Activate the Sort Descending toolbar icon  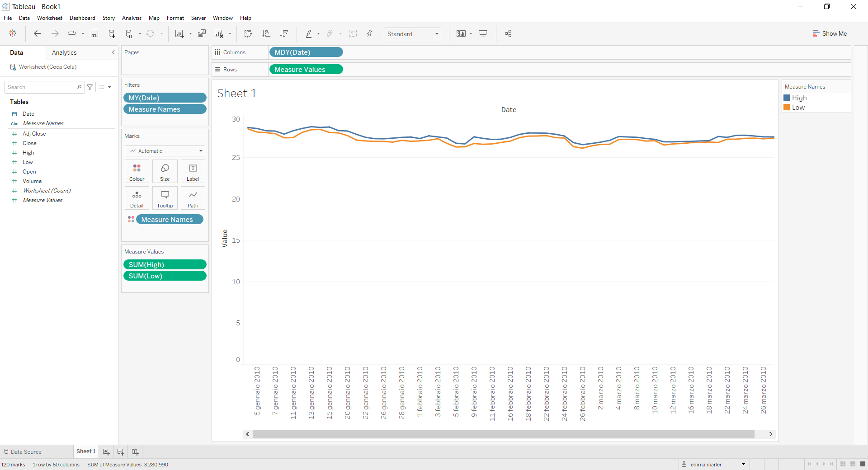point(284,33)
